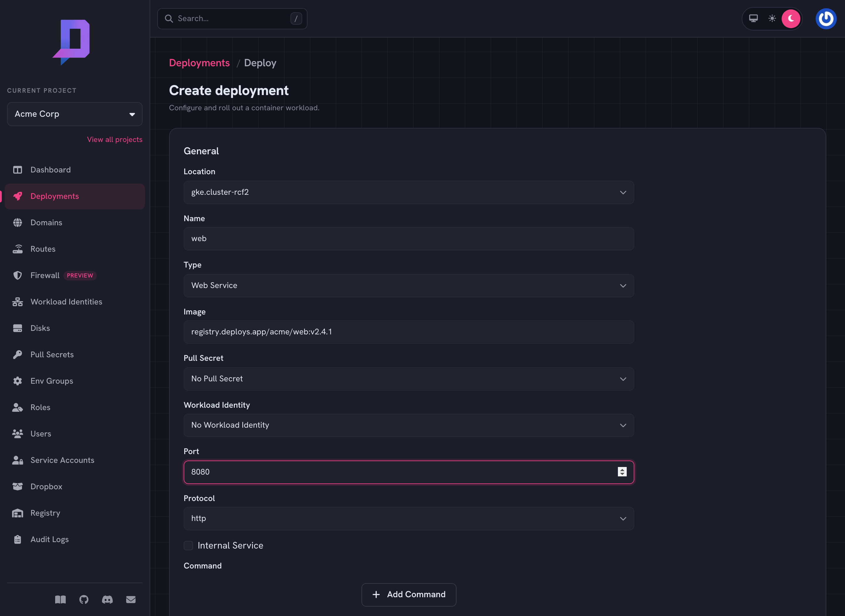Click the Name field containing web
Viewport: 845px width, 616px height.
[409, 239]
